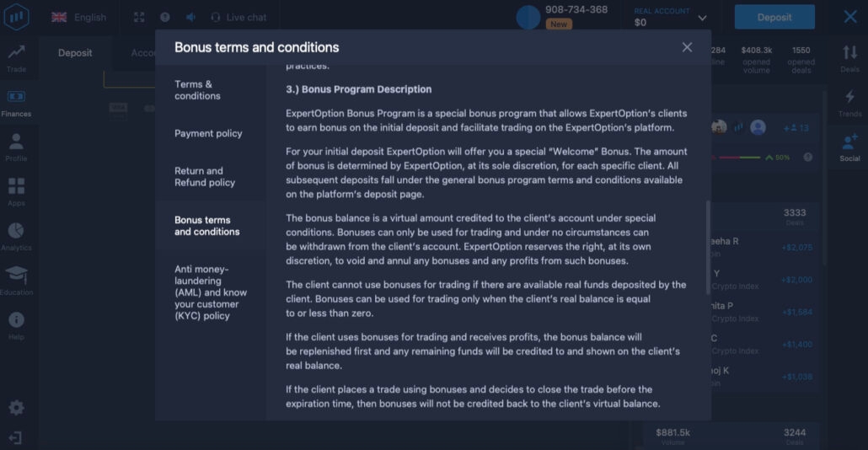Open settings gear in left sidebar
The width and height of the screenshot is (868, 450).
point(16,408)
